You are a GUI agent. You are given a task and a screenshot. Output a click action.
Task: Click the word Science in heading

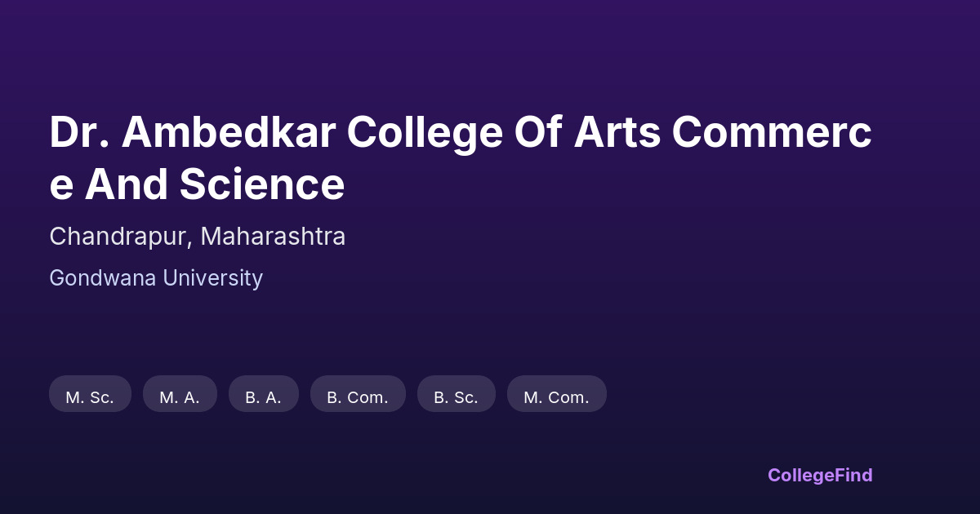[262, 184]
